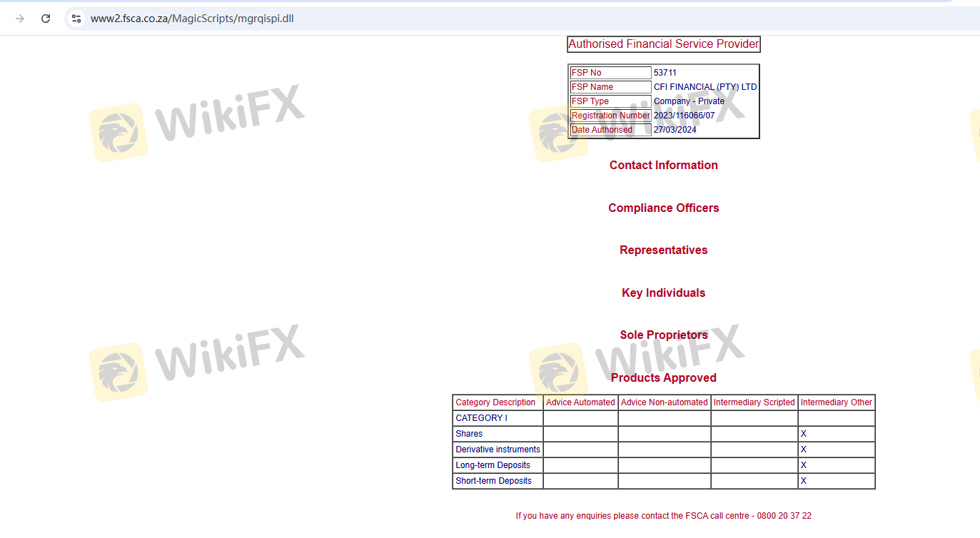Click the FSCA call centre enquiry text
The width and height of the screenshot is (980, 538).
pyautogui.click(x=663, y=516)
